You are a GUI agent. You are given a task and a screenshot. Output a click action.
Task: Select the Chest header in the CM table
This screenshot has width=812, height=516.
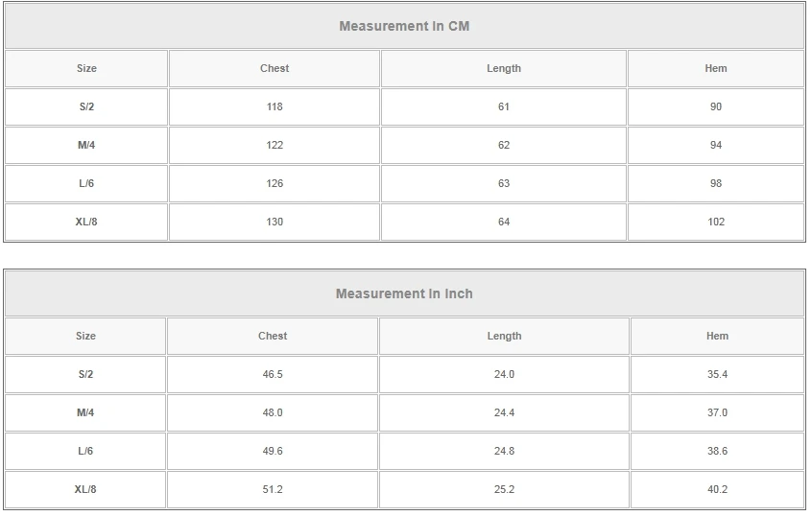tap(275, 68)
